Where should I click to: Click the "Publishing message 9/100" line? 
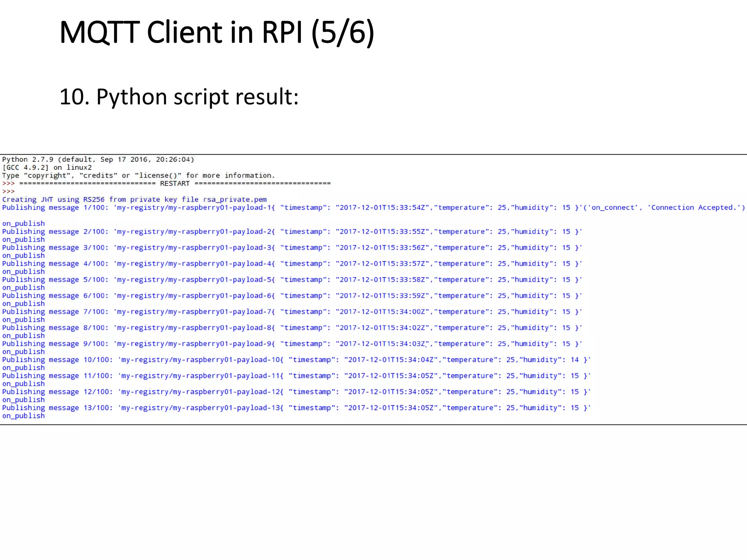[292, 344]
